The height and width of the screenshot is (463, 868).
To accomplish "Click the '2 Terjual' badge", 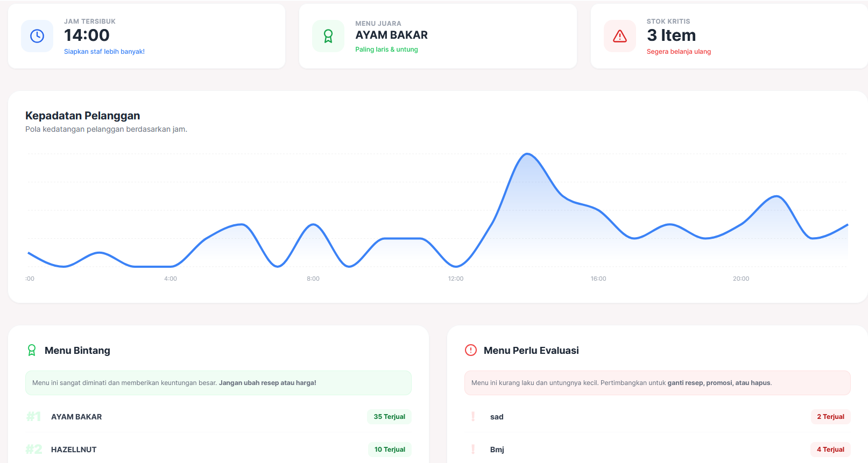I will click(x=831, y=417).
